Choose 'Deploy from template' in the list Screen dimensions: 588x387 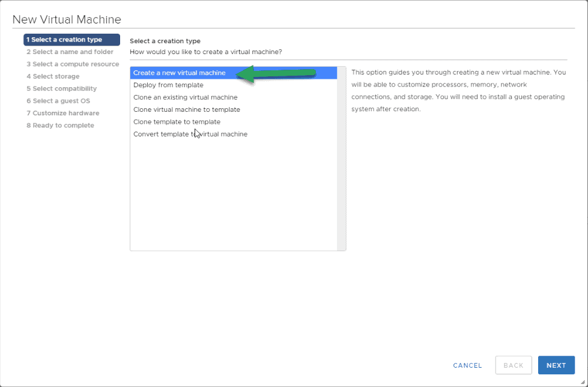pos(233,85)
